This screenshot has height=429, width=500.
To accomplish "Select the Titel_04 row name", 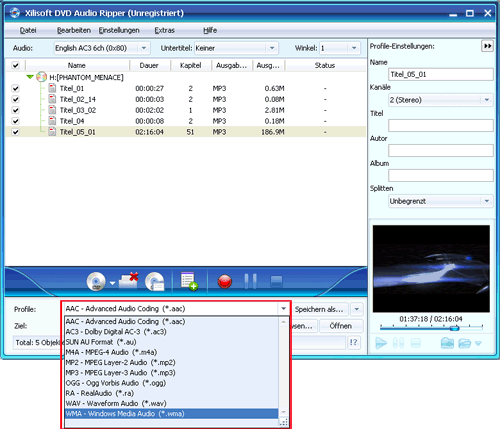I will pyautogui.click(x=72, y=121).
